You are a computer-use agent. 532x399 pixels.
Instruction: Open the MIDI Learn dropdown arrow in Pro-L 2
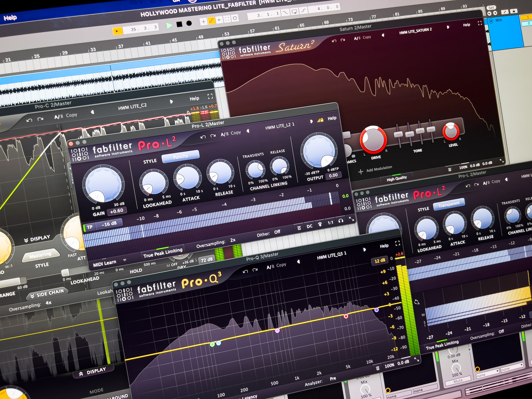[x=124, y=260]
